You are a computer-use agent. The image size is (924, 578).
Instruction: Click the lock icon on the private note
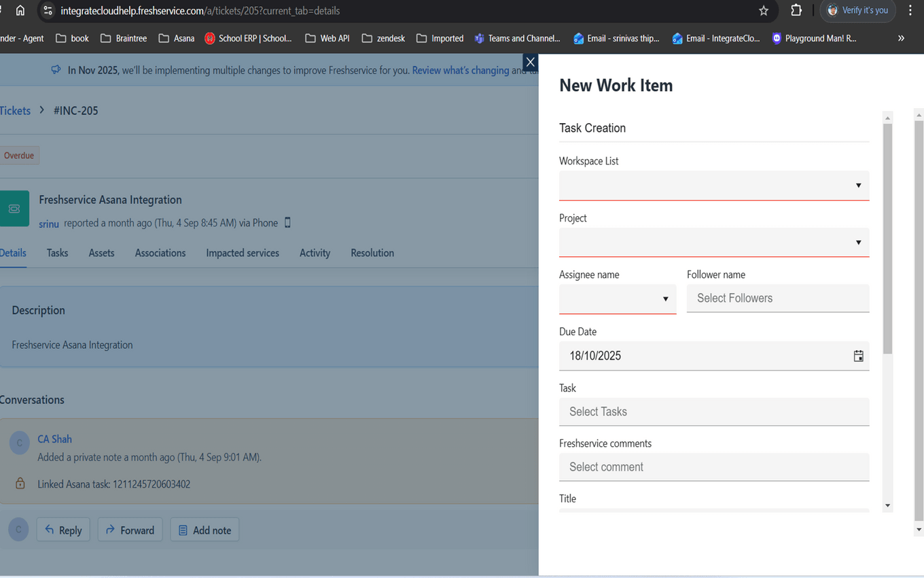pyautogui.click(x=18, y=483)
